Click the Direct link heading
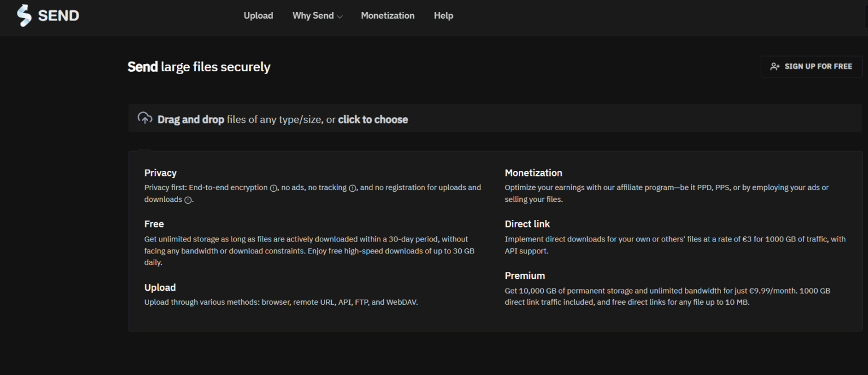The height and width of the screenshot is (375, 868). click(x=527, y=224)
